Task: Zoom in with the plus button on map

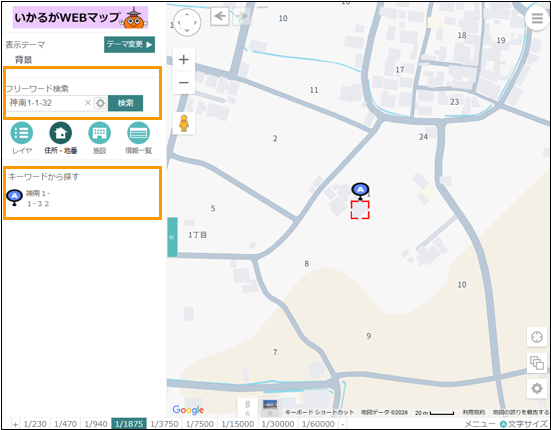Action: pyautogui.click(x=184, y=60)
